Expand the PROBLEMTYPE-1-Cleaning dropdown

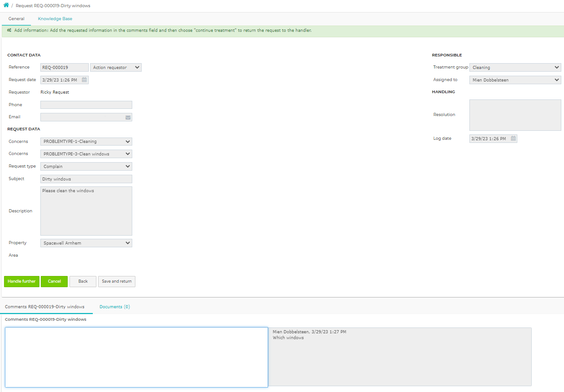[86, 142]
